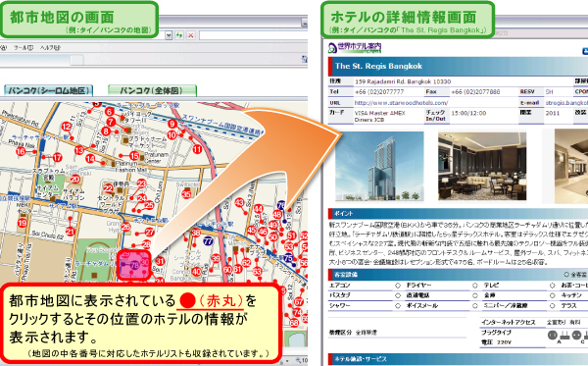Open the hotel tower exterior photo
The image size is (588, 366).
click(379, 167)
